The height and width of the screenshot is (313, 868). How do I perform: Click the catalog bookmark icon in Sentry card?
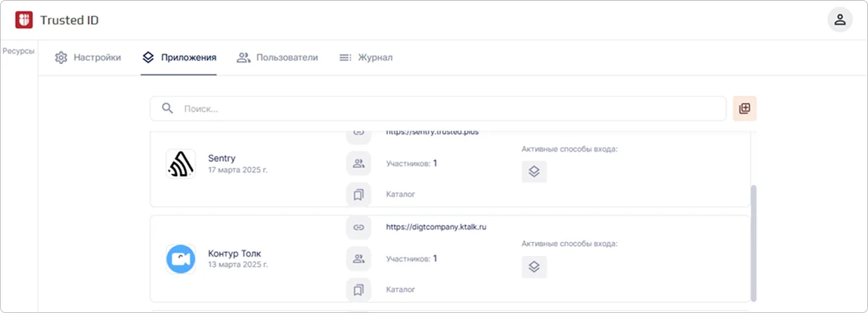tap(359, 195)
